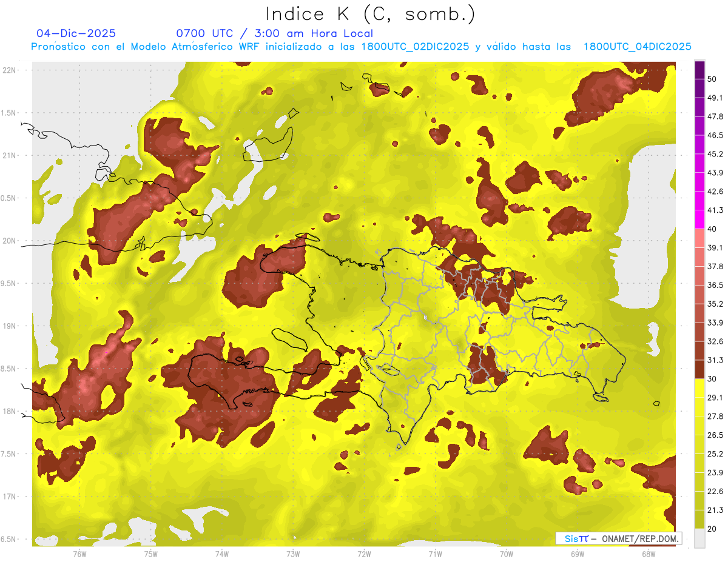Click the "22N" latitude label

point(9,70)
